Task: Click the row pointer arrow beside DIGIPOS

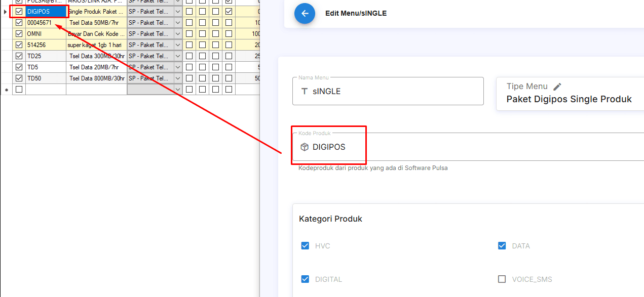Action: click(x=6, y=12)
